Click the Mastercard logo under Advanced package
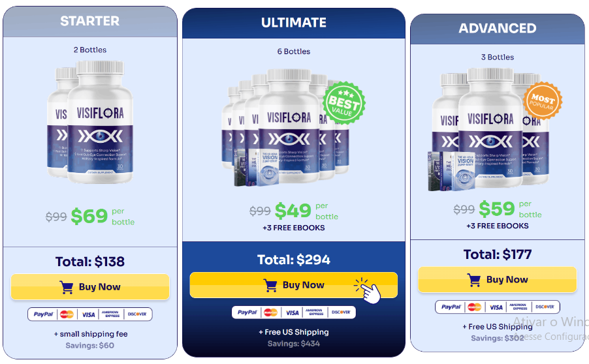 click(475, 307)
